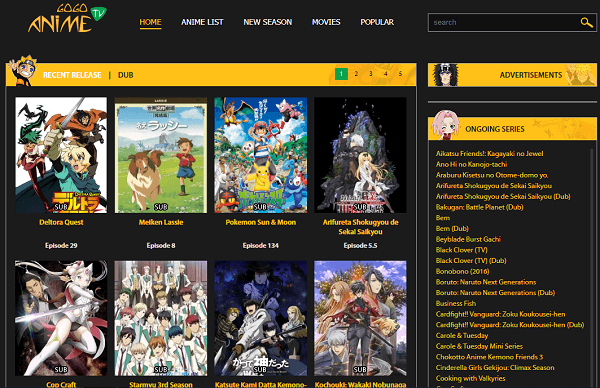Open Chokotto Anime Kemono Friends 3
The width and height of the screenshot is (600, 388).
489,357
